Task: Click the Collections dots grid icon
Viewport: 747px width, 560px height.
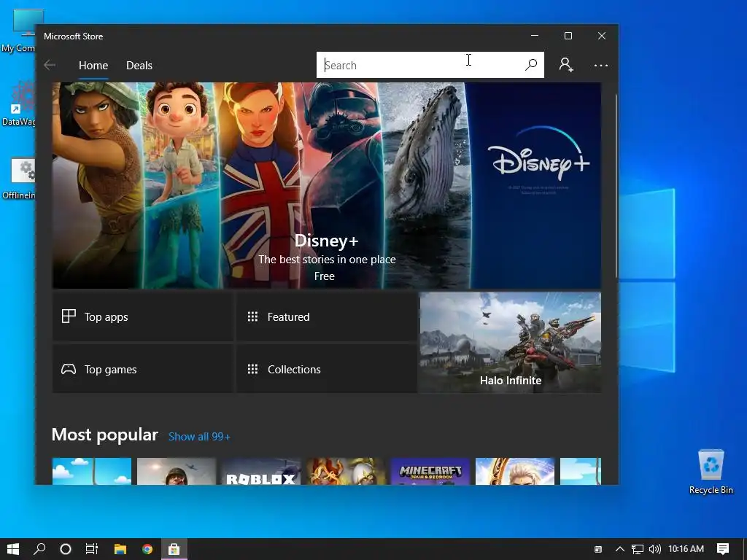Action: (252, 369)
